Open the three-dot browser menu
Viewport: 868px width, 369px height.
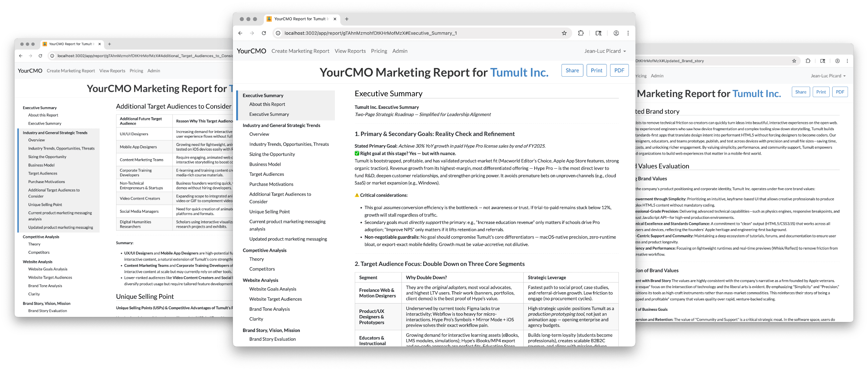pyautogui.click(x=628, y=33)
